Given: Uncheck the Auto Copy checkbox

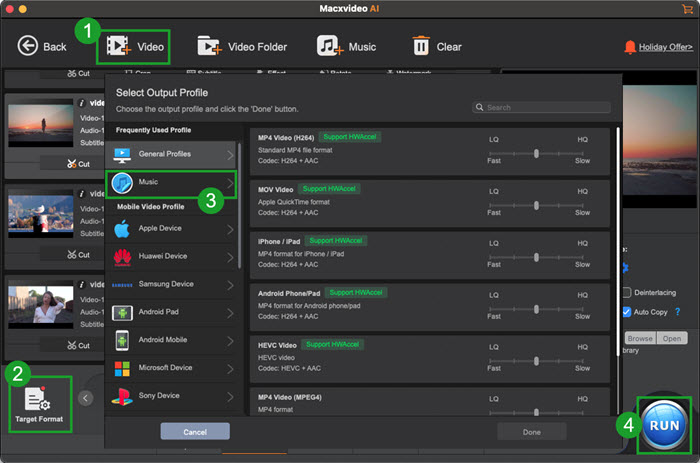Looking at the screenshot, I should (627, 312).
